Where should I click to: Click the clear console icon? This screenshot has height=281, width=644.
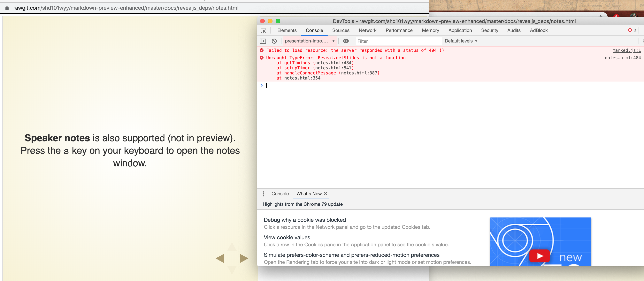[274, 41]
